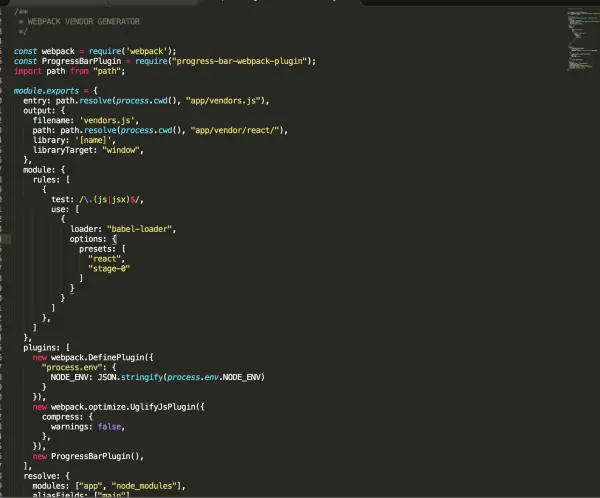Click the 'vendors.js' string value
Image resolution: width=600 pixels, height=498 pixels.
(x=107, y=121)
